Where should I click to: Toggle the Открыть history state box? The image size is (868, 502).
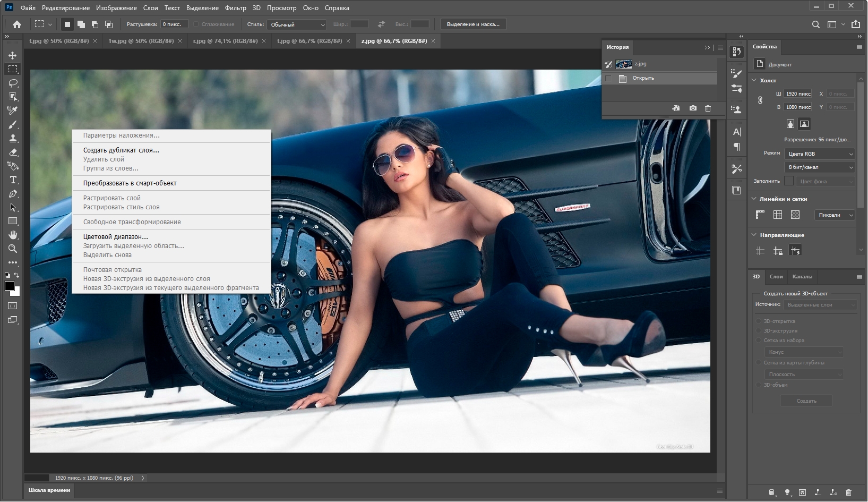608,79
